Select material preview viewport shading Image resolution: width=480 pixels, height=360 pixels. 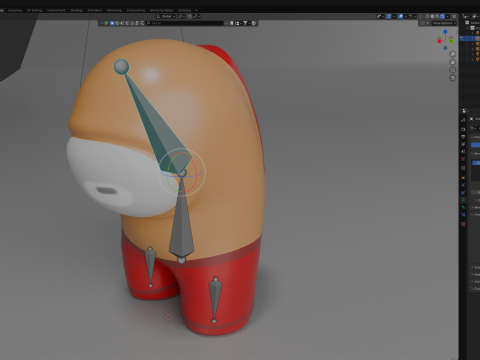[437, 16]
